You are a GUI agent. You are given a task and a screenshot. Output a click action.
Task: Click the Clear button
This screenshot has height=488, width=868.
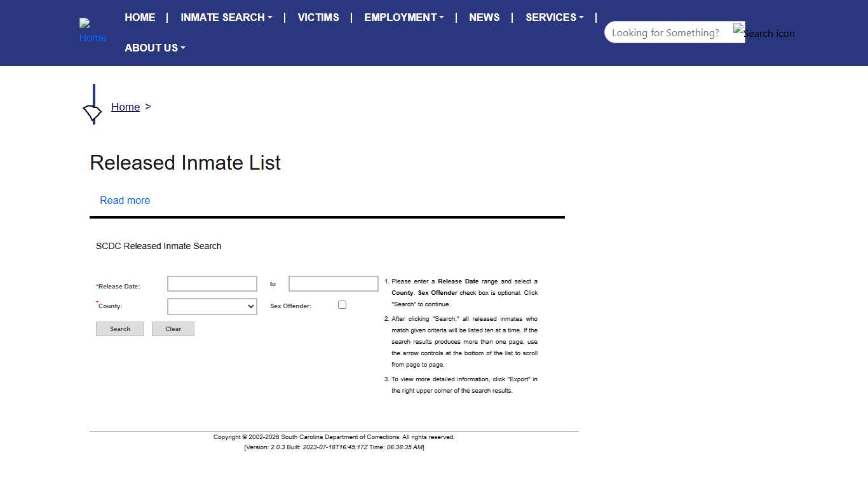pyautogui.click(x=173, y=329)
